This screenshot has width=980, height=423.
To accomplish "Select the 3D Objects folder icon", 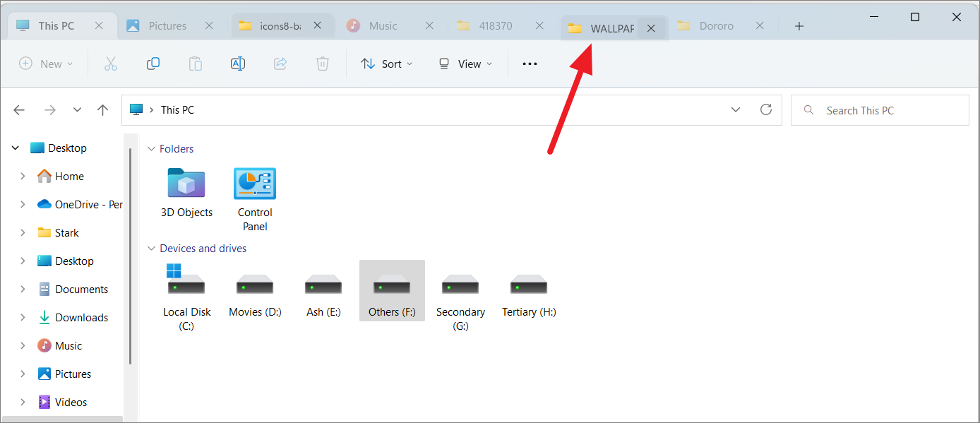I will (186, 184).
